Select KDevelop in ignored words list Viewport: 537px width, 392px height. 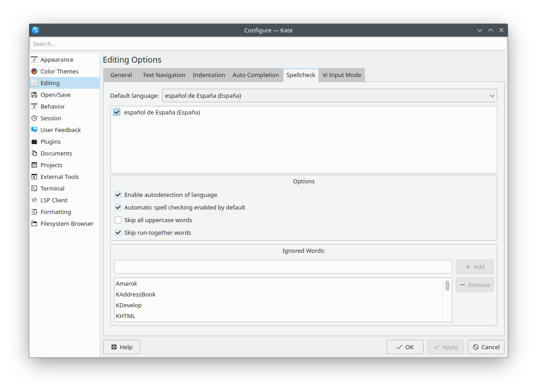129,305
